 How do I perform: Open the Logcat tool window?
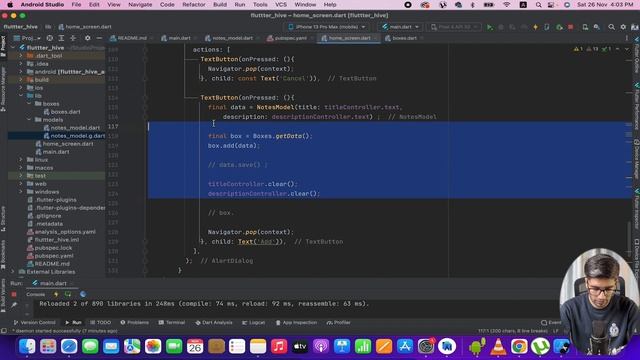click(x=253, y=322)
